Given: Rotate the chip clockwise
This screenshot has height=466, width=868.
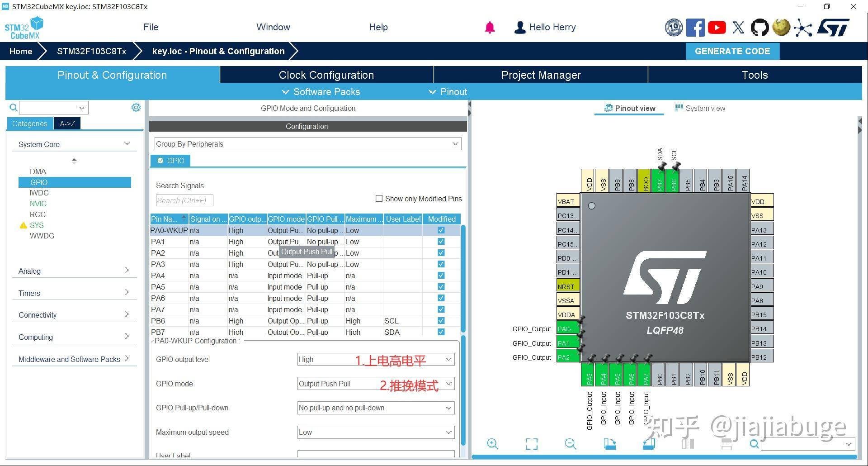Looking at the screenshot, I should (610, 444).
